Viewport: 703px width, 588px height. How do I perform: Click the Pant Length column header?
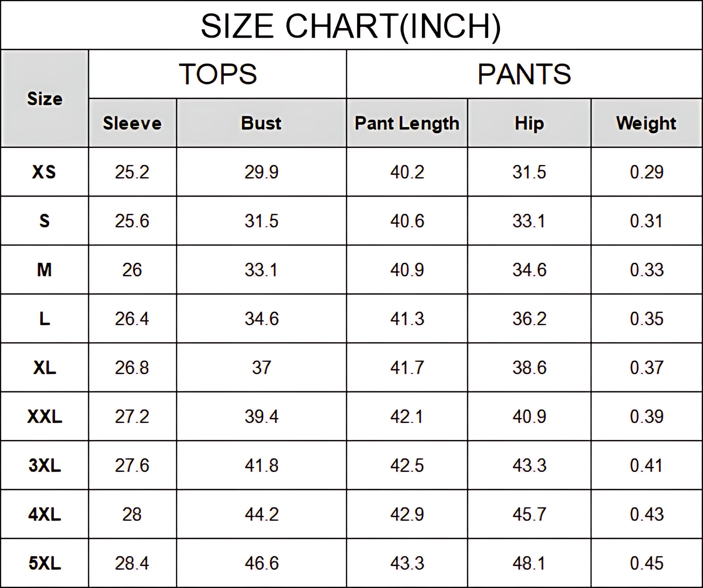point(407,123)
